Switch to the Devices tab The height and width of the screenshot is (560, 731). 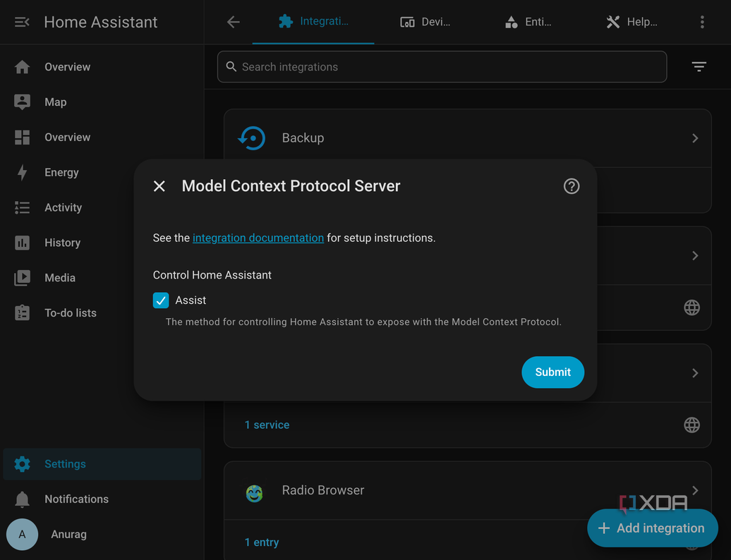(425, 22)
